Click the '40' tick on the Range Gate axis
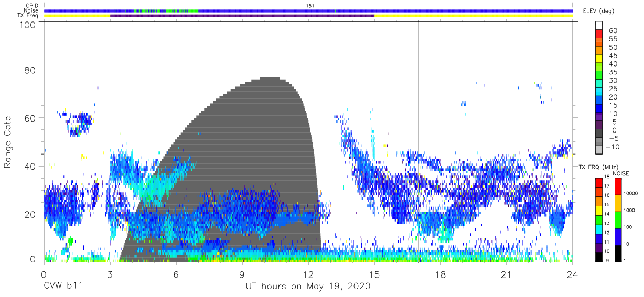644x297 pixels. click(x=31, y=166)
